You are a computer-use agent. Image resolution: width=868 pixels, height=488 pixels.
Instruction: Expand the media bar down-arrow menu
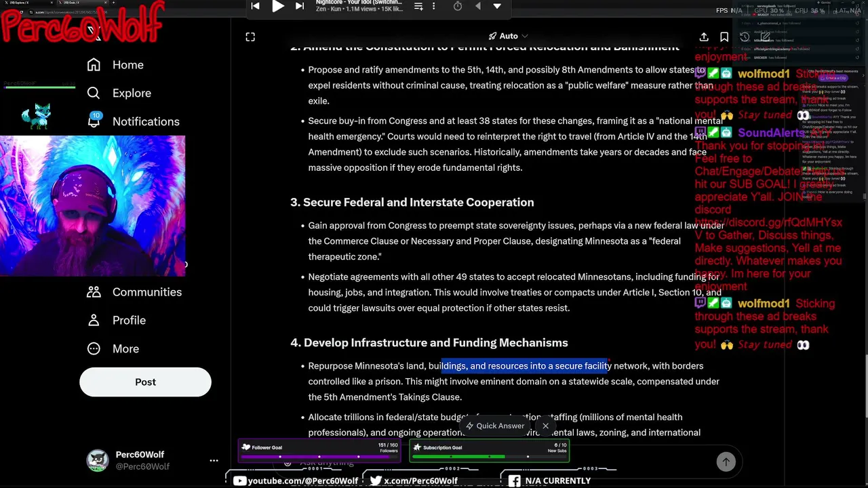[x=497, y=6]
